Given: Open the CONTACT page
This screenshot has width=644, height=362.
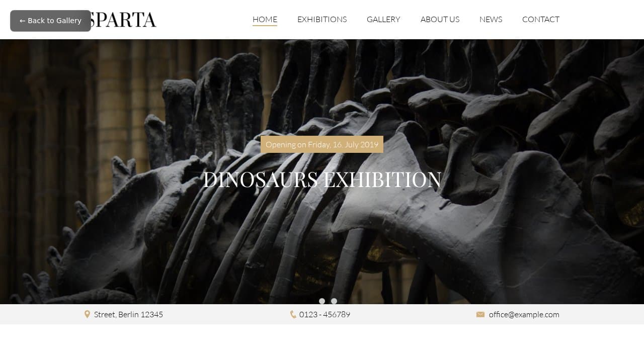Looking at the screenshot, I should coord(541,19).
